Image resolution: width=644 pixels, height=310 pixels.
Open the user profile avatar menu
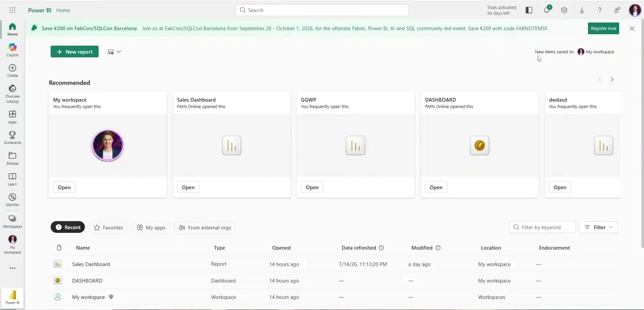[x=635, y=10]
